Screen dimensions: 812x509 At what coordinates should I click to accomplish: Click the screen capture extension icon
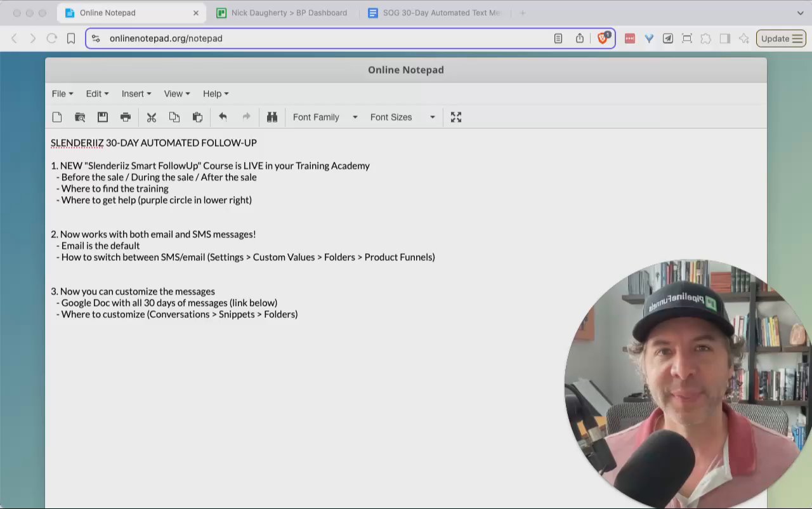click(x=687, y=39)
